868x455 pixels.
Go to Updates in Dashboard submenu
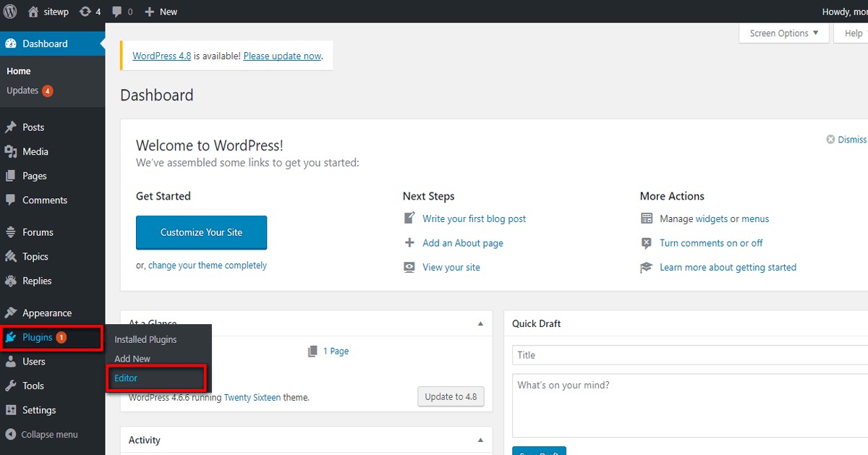22,90
